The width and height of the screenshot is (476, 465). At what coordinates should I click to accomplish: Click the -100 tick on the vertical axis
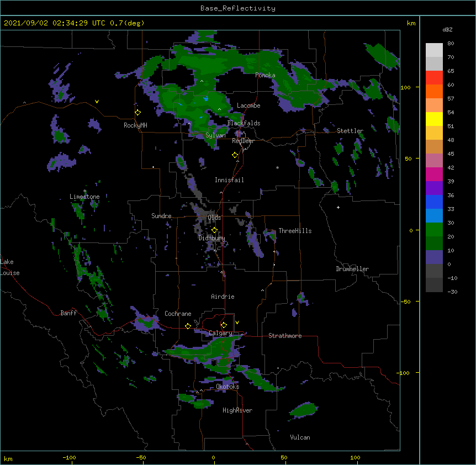click(404, 373)
